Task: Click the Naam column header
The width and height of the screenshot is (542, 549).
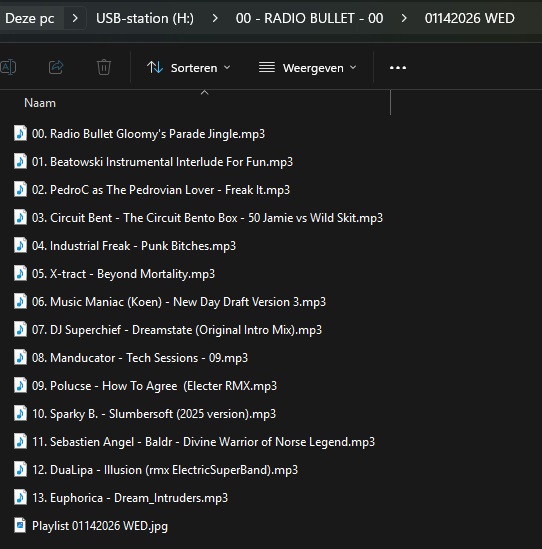Action: 40,103
